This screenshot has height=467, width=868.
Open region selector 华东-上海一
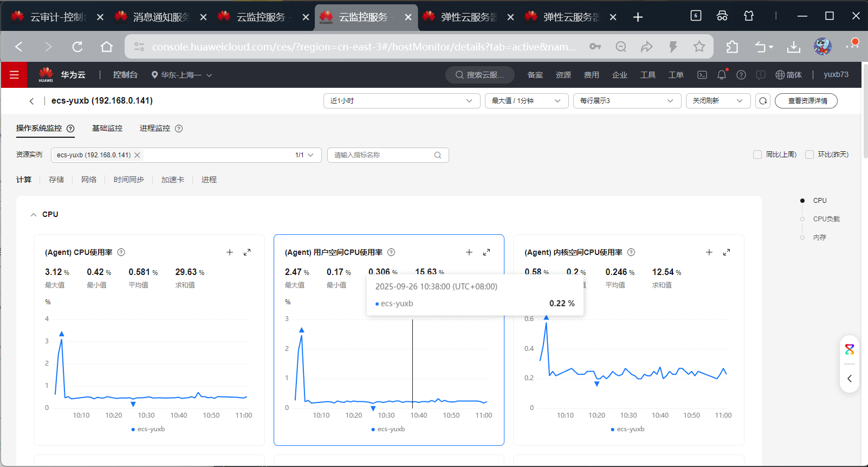(x=182, y=75)
